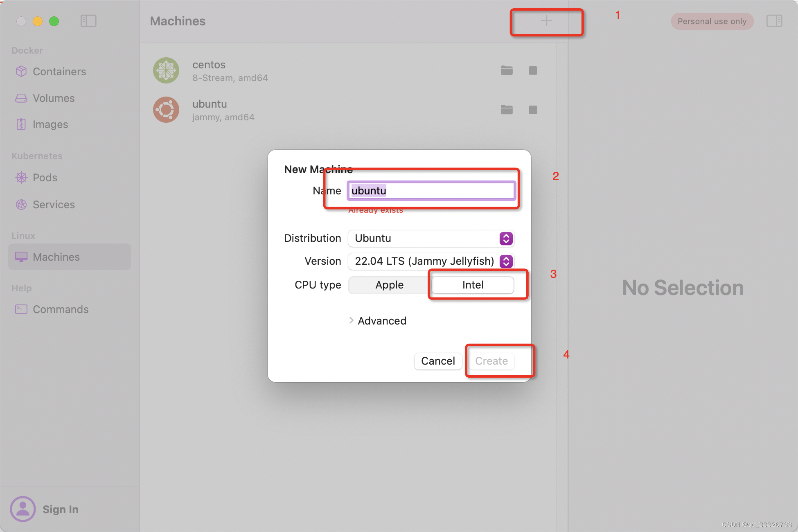Open Commands under Help

[60, 309]
